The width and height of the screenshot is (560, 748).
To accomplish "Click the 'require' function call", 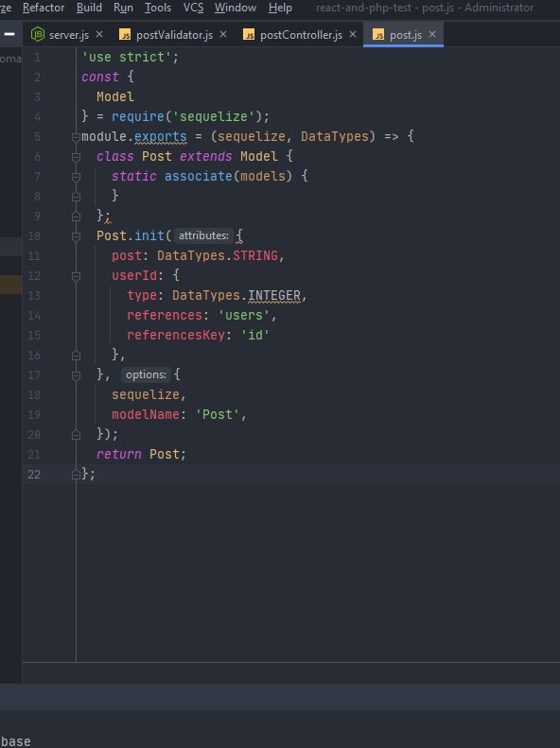I will pyautogui.click(x=138, y=116).
